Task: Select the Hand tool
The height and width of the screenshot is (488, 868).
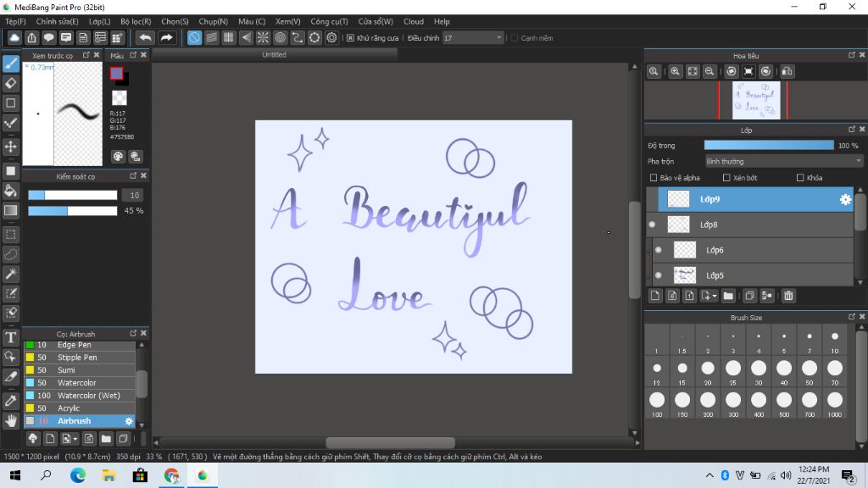Action: coord(10,421)
